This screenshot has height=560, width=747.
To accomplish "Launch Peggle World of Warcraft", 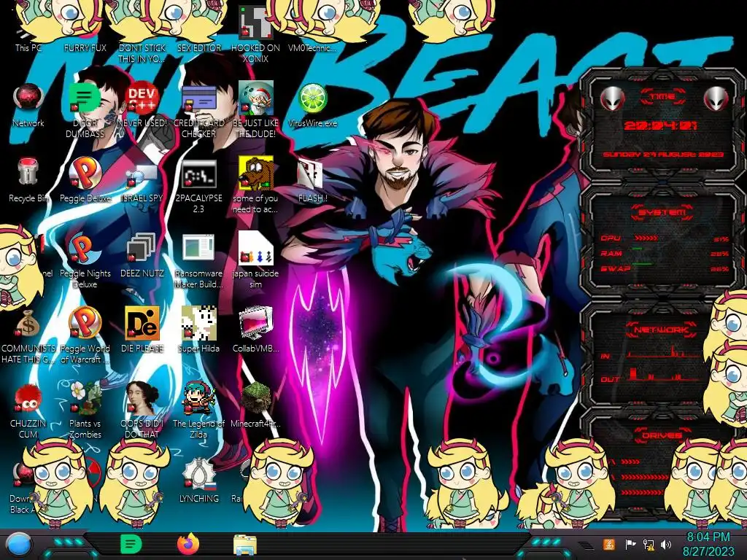I will [85, 323].
